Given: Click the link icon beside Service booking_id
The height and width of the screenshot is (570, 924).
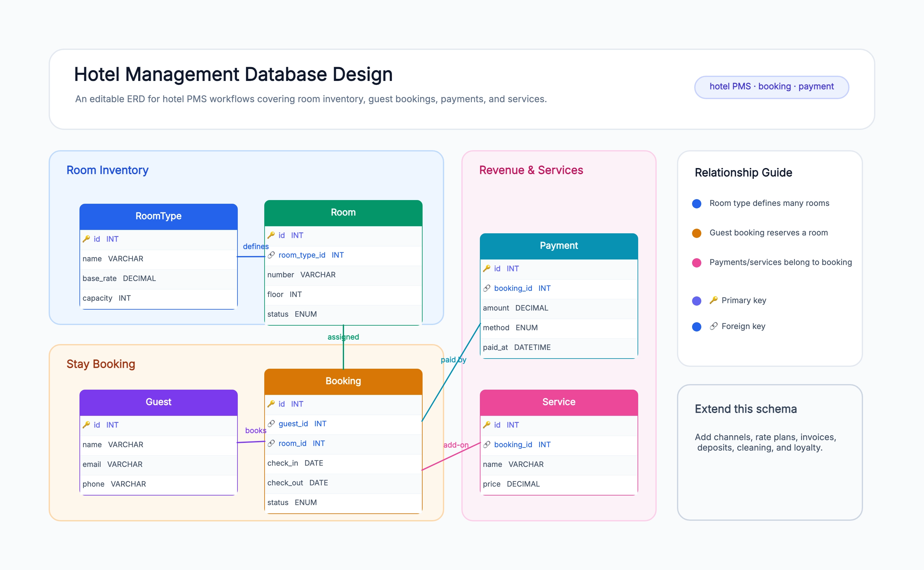Looking at the screenshot, I should (487, 444).
